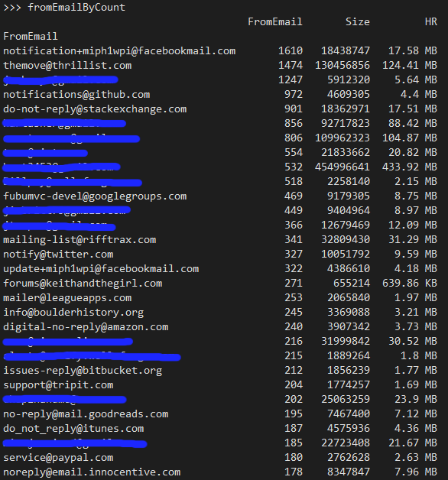
Task: Click noreply@email.innocentive.com address
Action: (x=92, y=472)
